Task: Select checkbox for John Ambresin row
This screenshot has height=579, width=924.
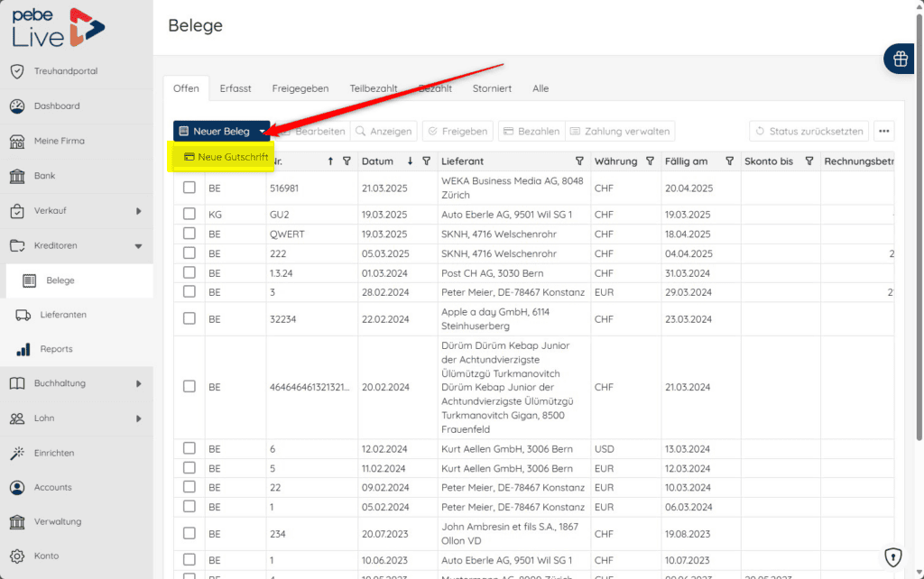Action: click(x=189, y=533)
